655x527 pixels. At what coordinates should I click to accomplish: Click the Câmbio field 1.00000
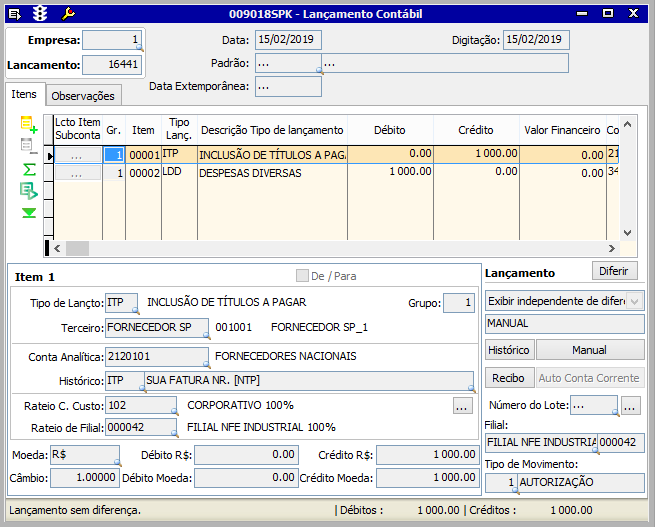pyautogui.click(x=85, y=478)
